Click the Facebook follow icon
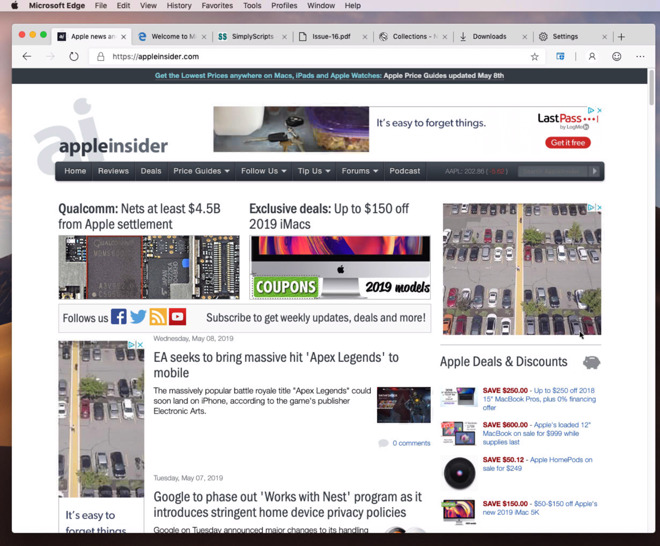The image size is (660, 546). pos(119,317)
